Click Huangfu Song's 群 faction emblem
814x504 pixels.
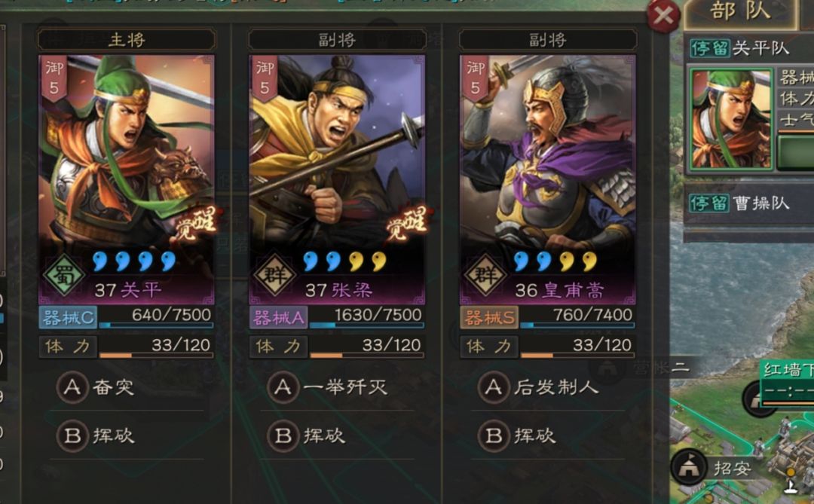click(x=485, y=275)
